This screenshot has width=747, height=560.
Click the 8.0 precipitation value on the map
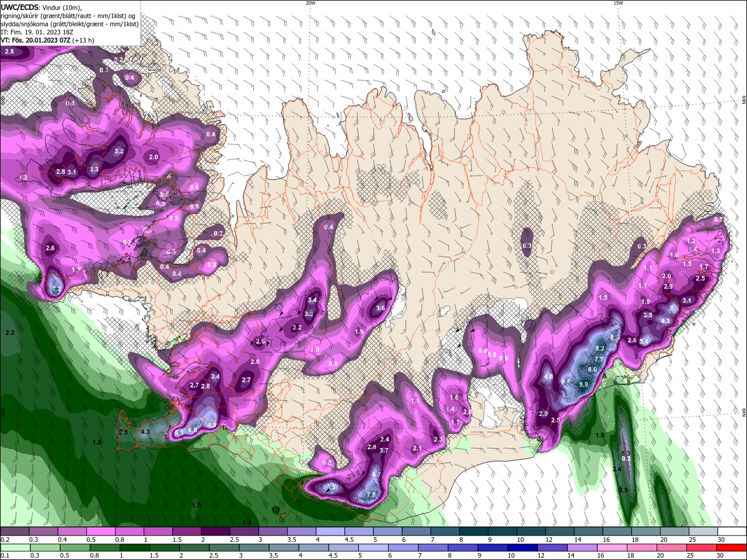click(592, 369)
